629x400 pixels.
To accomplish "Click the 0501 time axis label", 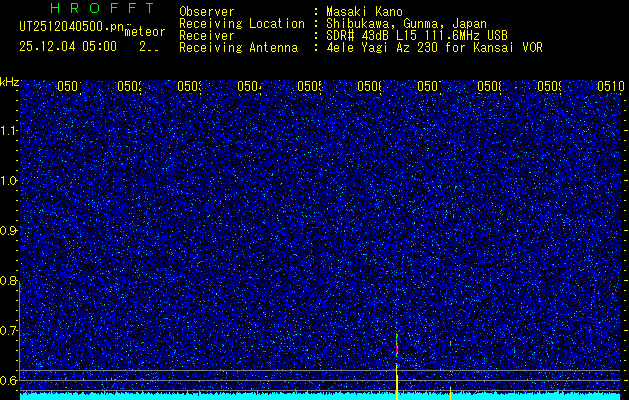I will click(69, 86).
